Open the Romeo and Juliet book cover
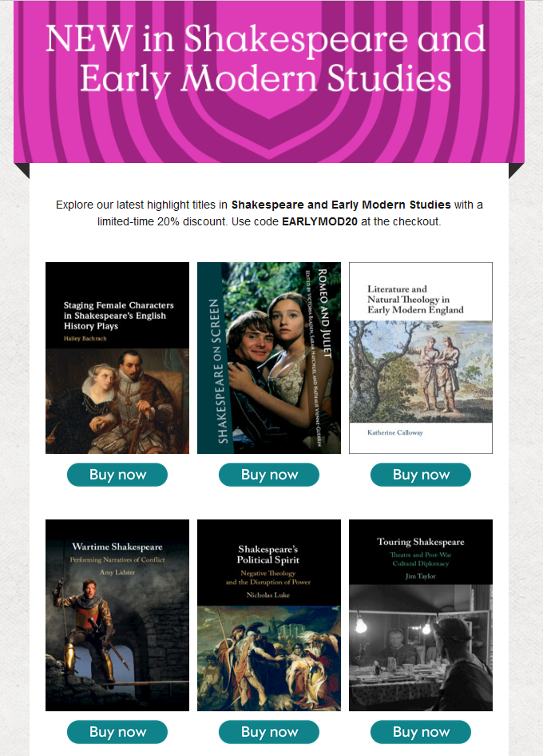The width and height of the screenshot is (543, 756). 269,358
